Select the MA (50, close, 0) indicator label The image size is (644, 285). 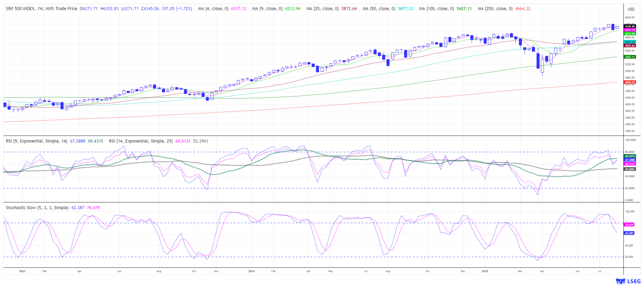click(379, 8)
